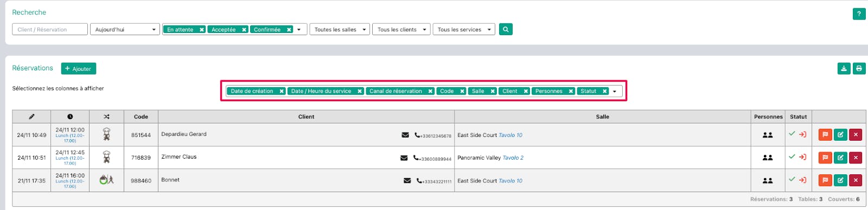Sort by the Code column header
868x210 pixels.
[x=141, y=117]
